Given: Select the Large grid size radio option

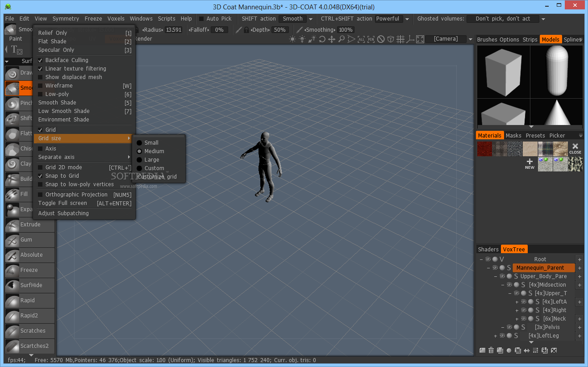Looking at the screenshot, I should click(139, 160).
